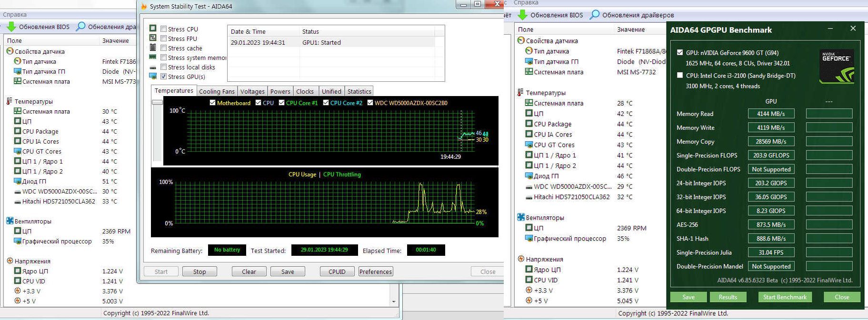
Task: Click Графический процессор fan icon in right window
Action: coord(529,238)
